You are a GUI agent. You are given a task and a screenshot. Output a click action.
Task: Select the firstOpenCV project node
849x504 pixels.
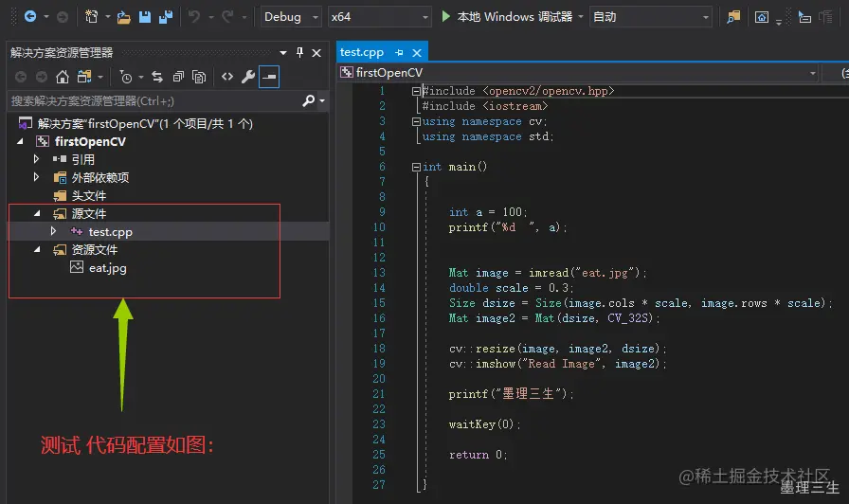[90, 142]
